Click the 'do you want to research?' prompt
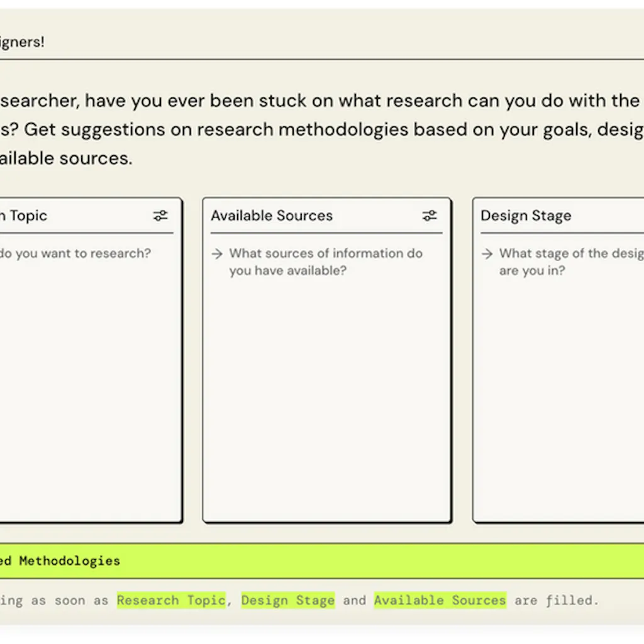 coord(75,253)
